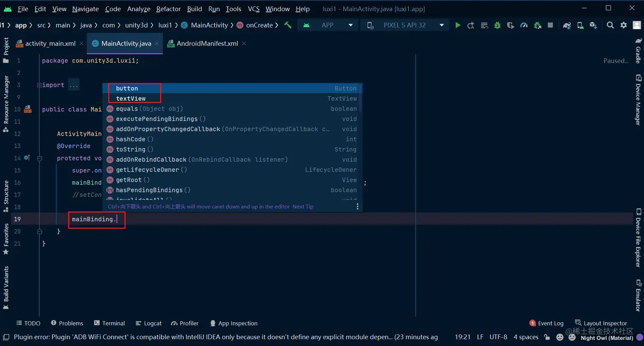This screenshot has height=346, width=644.
Task: Open the VCS menu
Action: pyautogui.click(x=254, y=9)
